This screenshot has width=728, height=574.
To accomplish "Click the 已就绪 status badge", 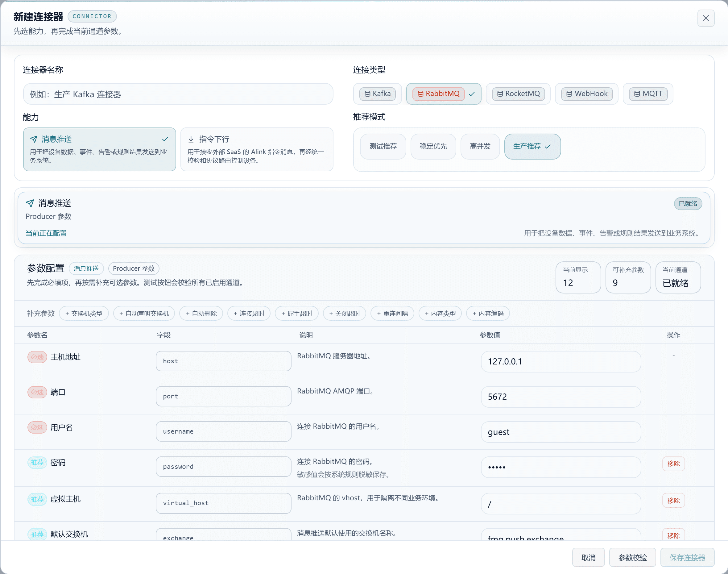I will [688, 204].
